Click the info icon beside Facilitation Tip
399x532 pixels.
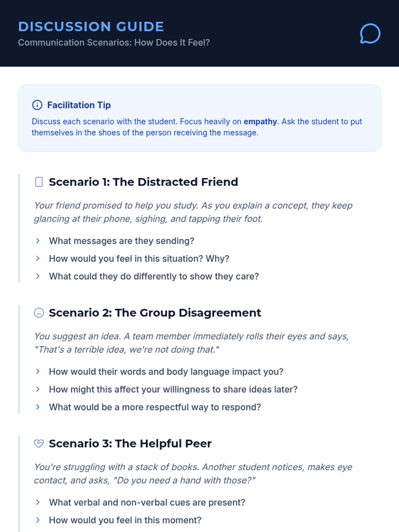(x=37, y=105)
